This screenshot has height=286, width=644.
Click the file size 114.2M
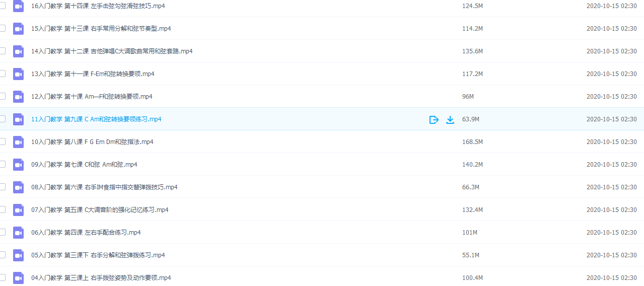tap(472, 29)
